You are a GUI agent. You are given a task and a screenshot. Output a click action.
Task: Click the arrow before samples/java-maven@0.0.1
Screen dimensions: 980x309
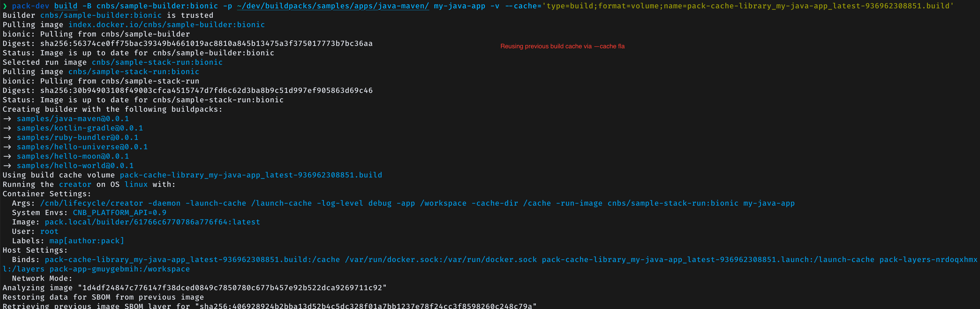point(7,119)
